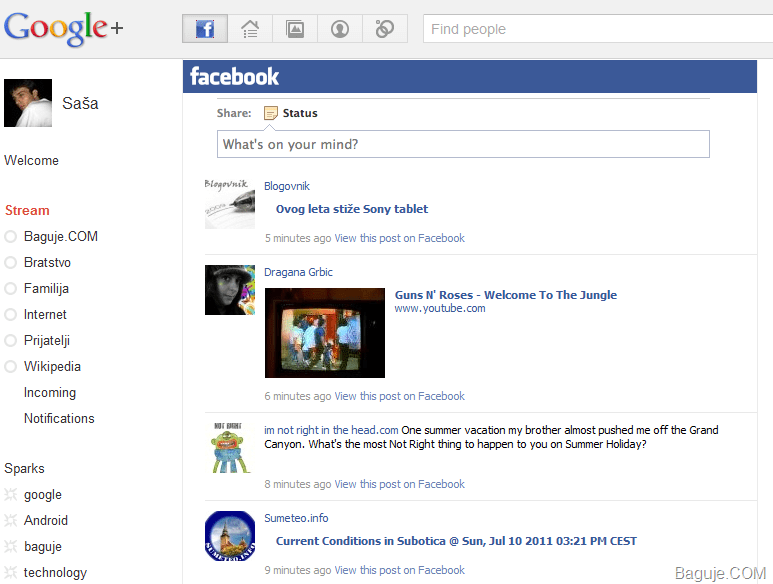The width and height of the screenshot is (773, 584).
Task: Click the google spark icon
Action: (10, 494)
